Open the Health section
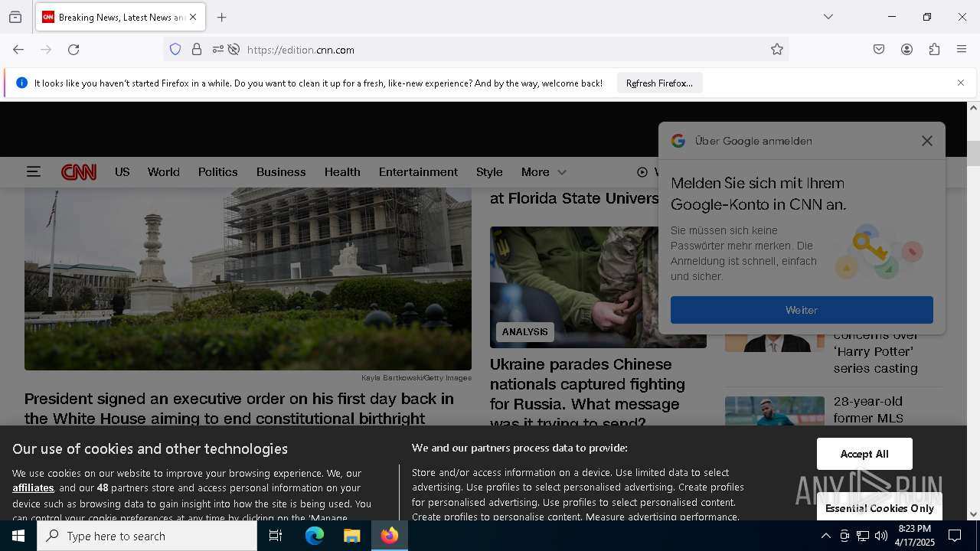 tap(342, 172)
